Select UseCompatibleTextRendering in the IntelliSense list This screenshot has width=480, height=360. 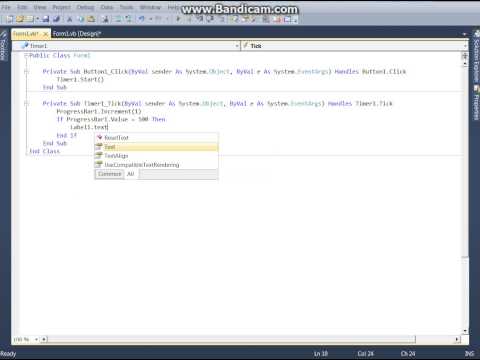pyautogui.click(x=157, y=164)
